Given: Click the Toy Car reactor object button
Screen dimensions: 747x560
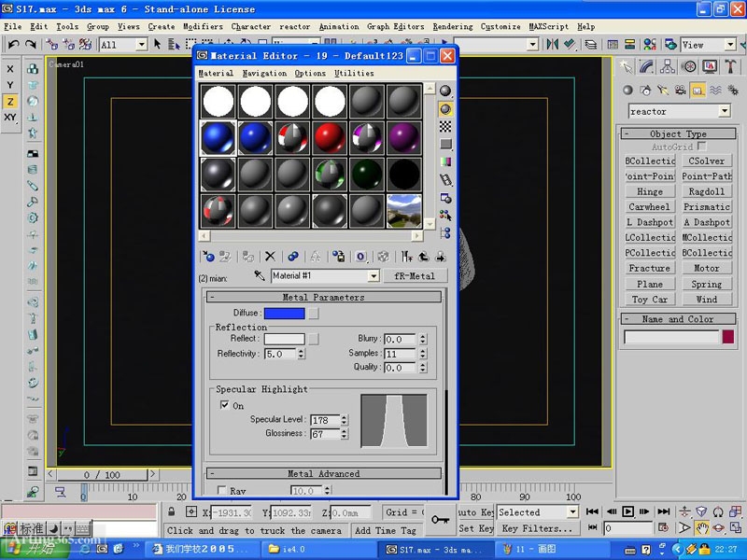Looking at the screenshot, I should [x=650, y=300].
